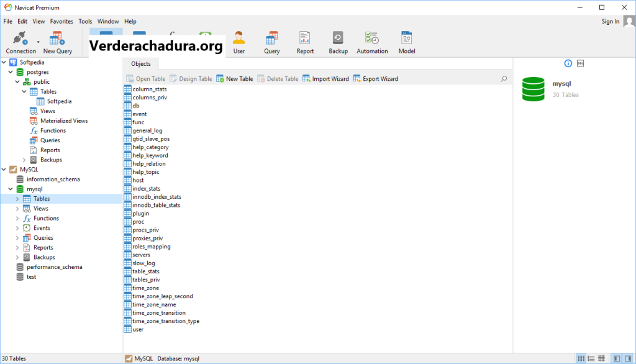Open the Backup section in toolbar
This screenshot has height=364, width=636.
point(338,42)
